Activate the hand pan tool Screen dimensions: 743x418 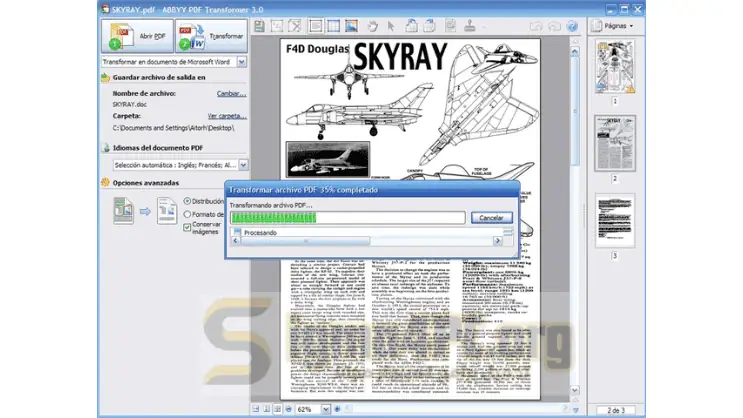[373, 27]
